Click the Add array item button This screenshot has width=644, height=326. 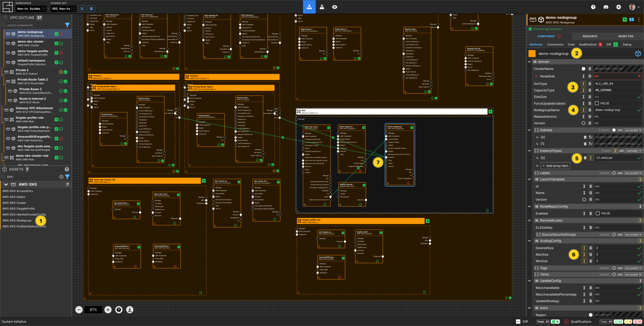point(555,166)
